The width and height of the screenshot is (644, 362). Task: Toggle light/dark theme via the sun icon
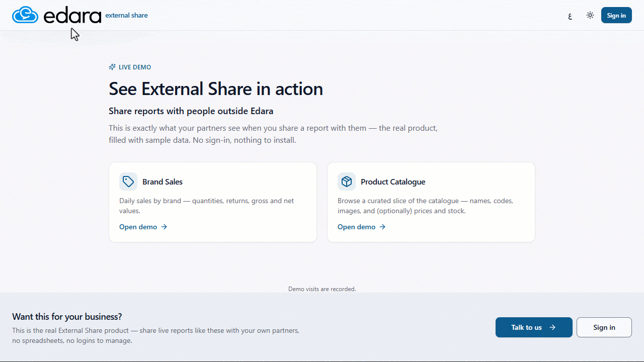[590, 16]
